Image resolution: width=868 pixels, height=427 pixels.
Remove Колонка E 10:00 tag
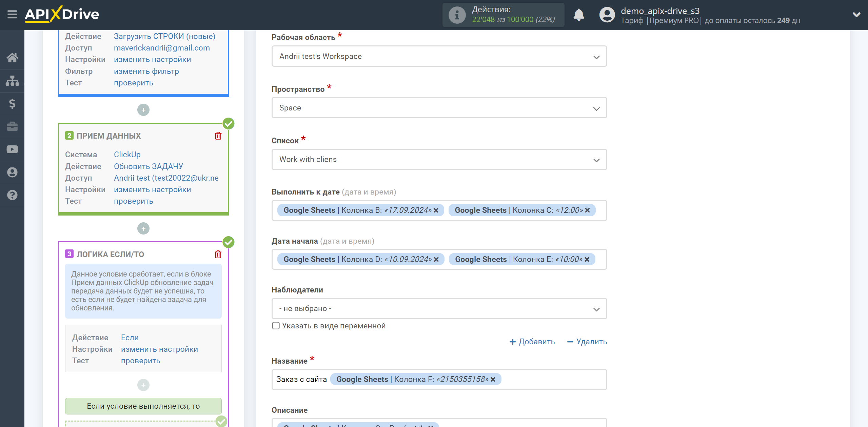587,260
